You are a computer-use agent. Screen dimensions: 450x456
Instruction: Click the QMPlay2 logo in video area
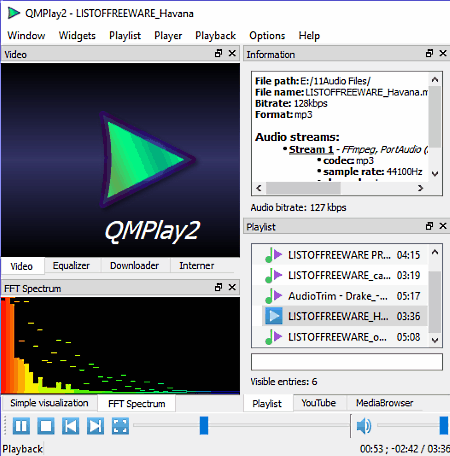tap(148, 160)
